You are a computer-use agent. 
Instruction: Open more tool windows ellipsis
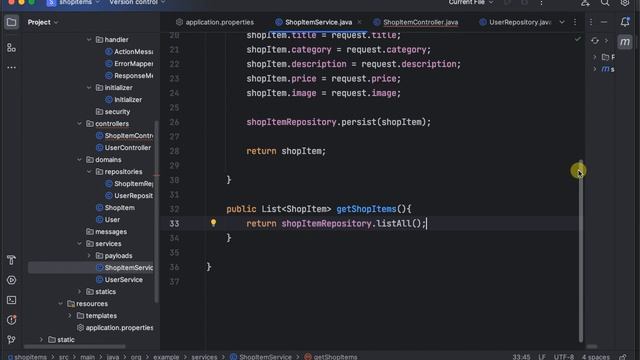click(x=11, y=67)
